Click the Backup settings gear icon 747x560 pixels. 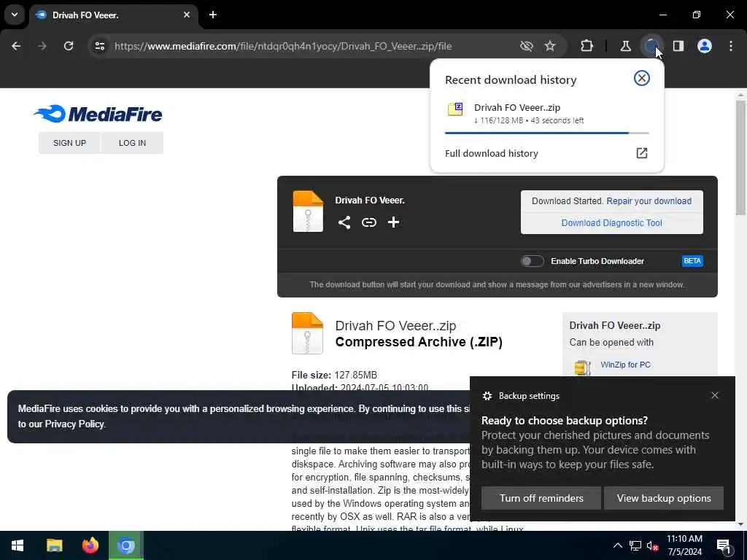pyautogui.click(x=487, y=396)
